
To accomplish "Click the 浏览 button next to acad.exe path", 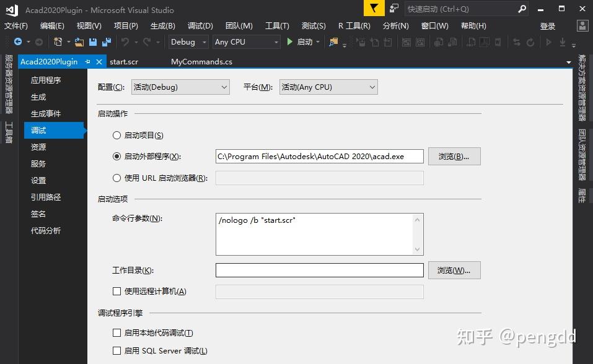I will point(454,156).
